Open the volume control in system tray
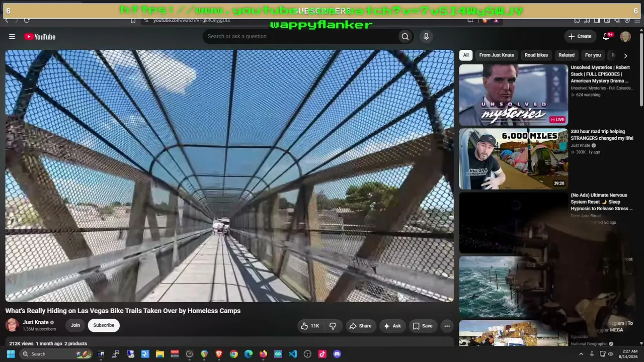Viewport: 644px width, 362px height. 610,354
